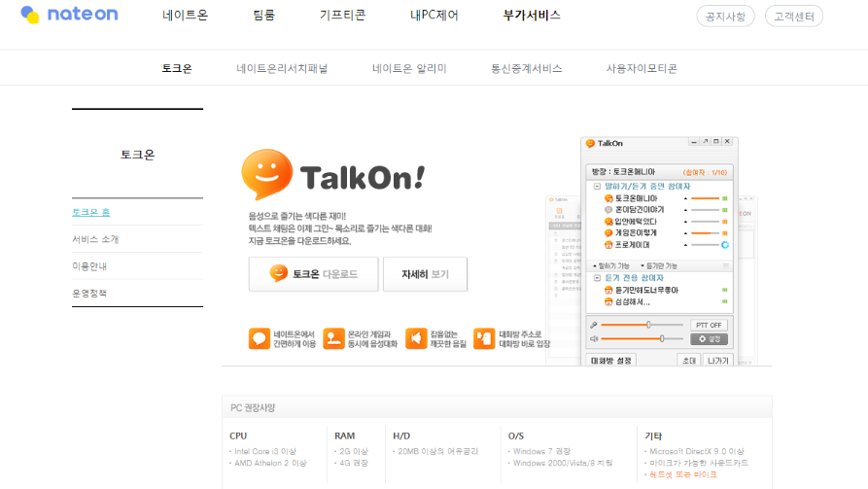Click the list grip icon right of 듣기만 가능
This screenshot has height=489, width=868.
click(x=725, y=265)
